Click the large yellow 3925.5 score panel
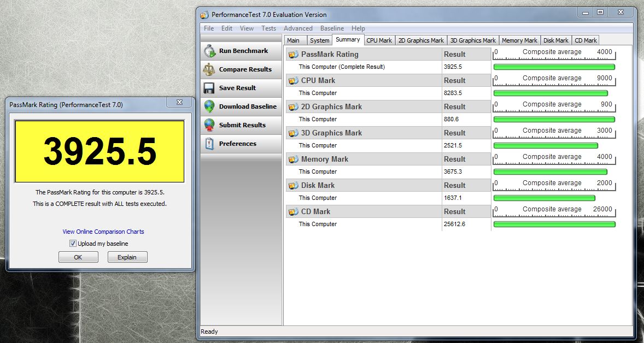644x343 pixels. coord(100,151)
